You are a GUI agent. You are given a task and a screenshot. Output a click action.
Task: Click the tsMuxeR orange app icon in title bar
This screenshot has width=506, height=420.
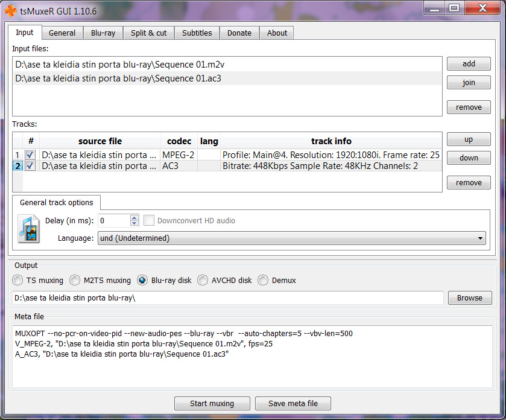11,11
